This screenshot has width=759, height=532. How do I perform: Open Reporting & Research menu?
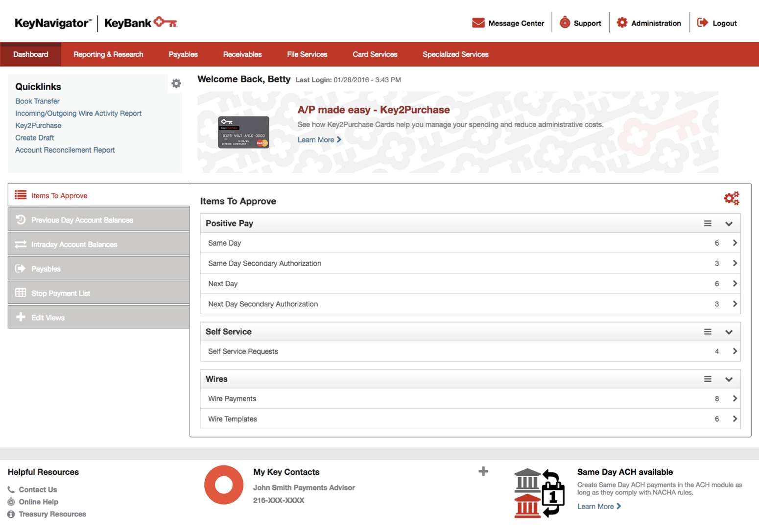click(x=108, y=54)
